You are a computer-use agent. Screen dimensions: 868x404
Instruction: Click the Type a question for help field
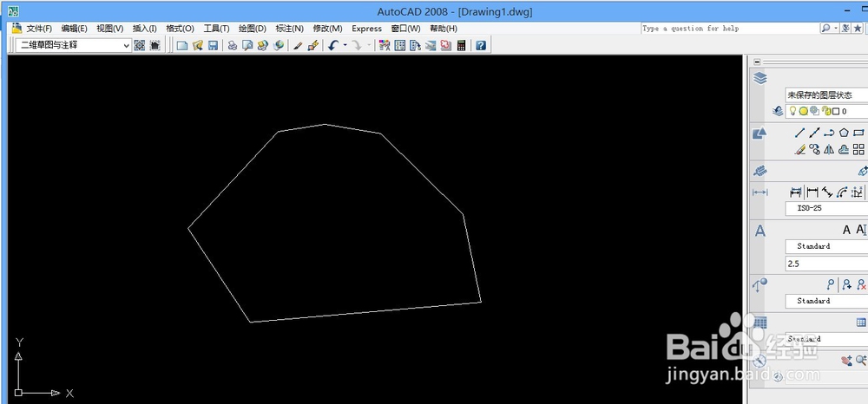coord(729,29)
